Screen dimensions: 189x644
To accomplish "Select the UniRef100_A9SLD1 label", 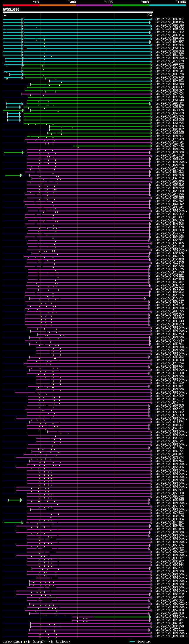I will pyautogui.click(x=170, y=104).
